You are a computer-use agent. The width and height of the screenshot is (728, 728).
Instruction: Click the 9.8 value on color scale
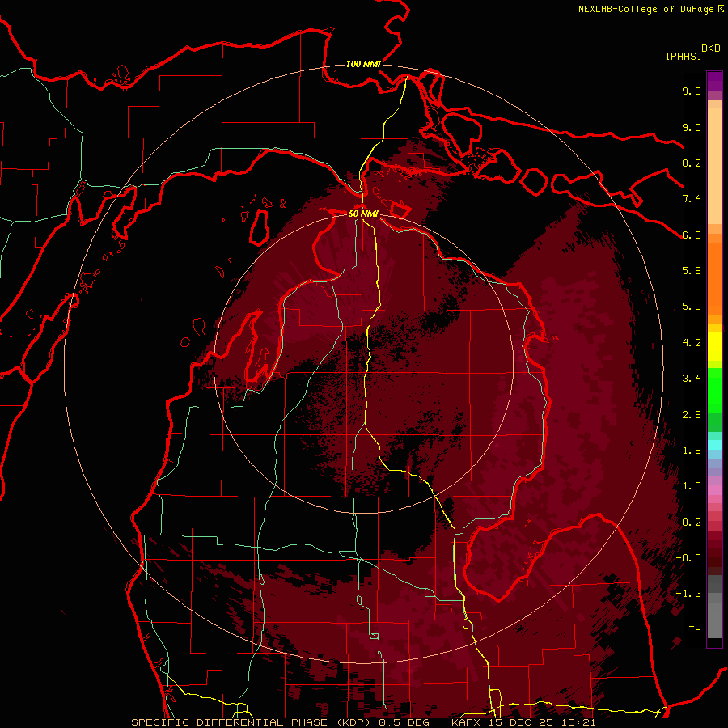pos(692,91)
